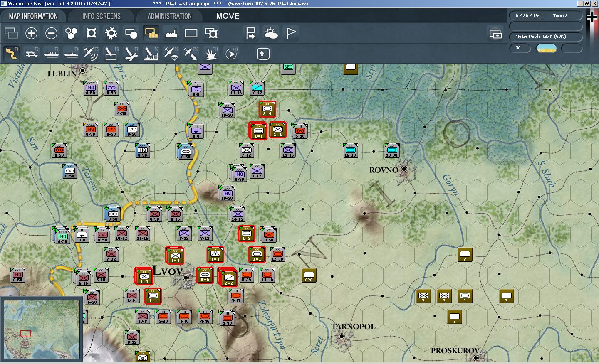Select F4 ship mode icon
This screenshot has width=599, height=364.
point(71,54)
